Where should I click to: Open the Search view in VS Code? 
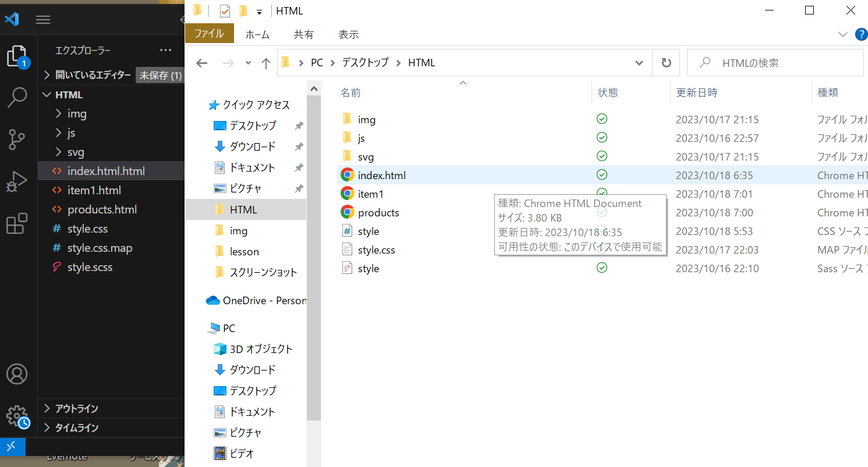[17, 98]
